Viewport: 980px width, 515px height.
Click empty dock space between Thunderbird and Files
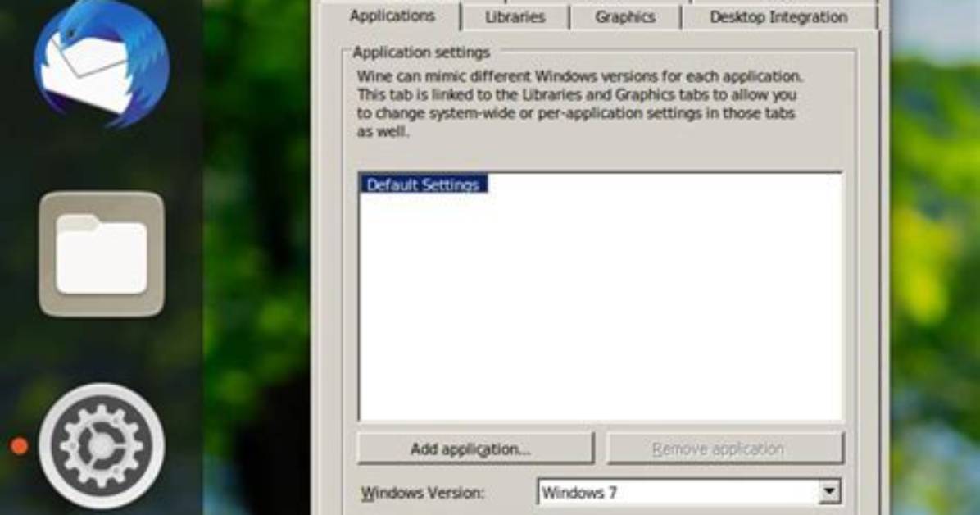102,160
